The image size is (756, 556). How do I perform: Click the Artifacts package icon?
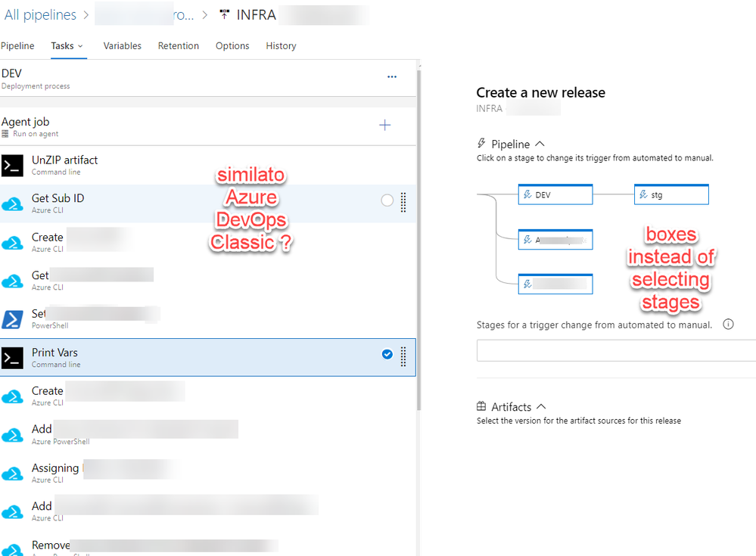pyautogui.click(x=481, y=405)
